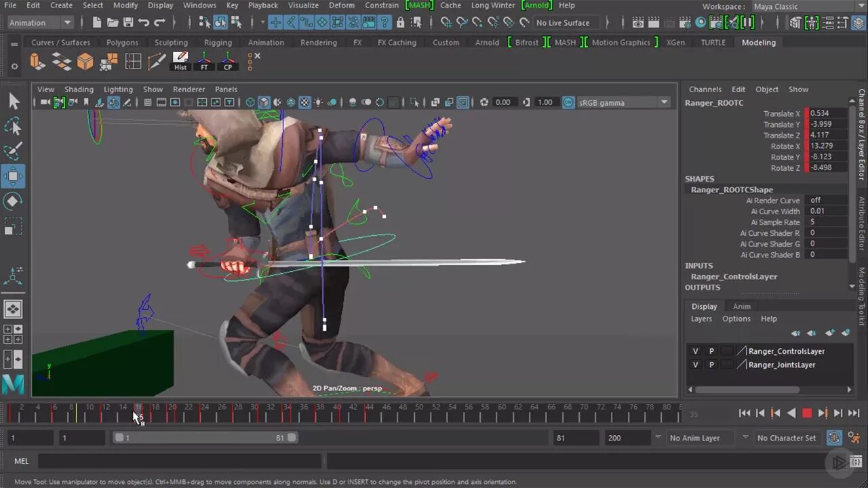868x488 pixels.
Task: Click the Multi-Cut knife shelf icon
Action: (157, 62)
